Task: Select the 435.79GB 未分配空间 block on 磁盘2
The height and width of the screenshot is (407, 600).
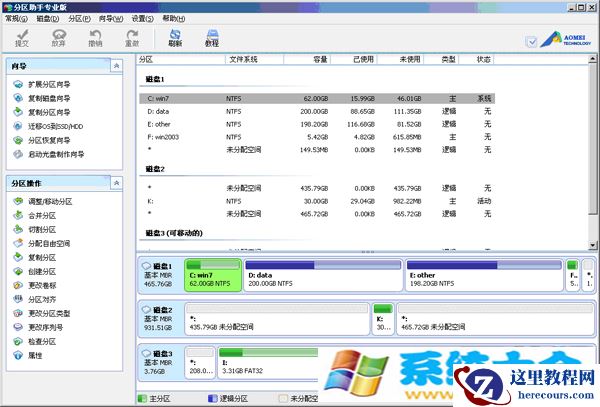Action: 277,319
